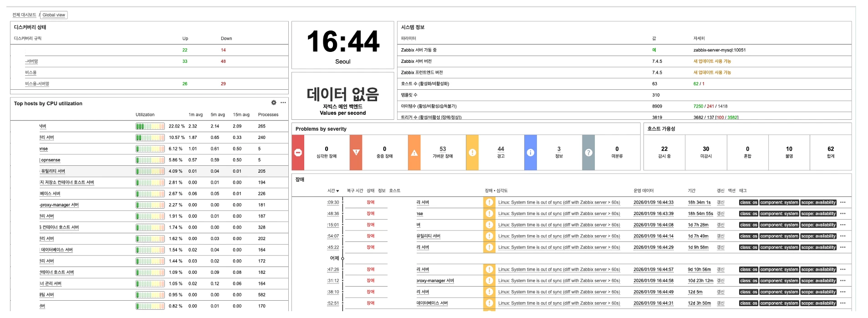Select the Global view breadcrumb tab
The height and width of the screenshot is (318, 868).
[x=54, y=15]
